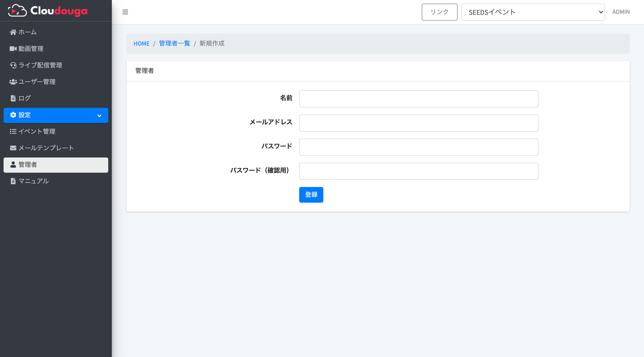Viewport: 644px width, 357px height.
Task: Click the users group icon
Action: [13, 82]
